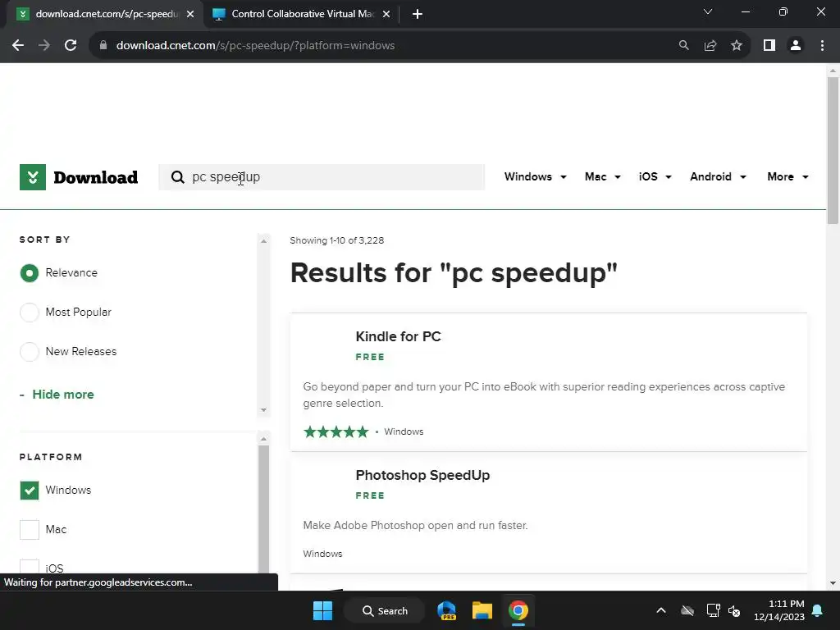Screen dimensions: 840x630
Task: Open the Chrome profile menu
Action: [796, 46]
